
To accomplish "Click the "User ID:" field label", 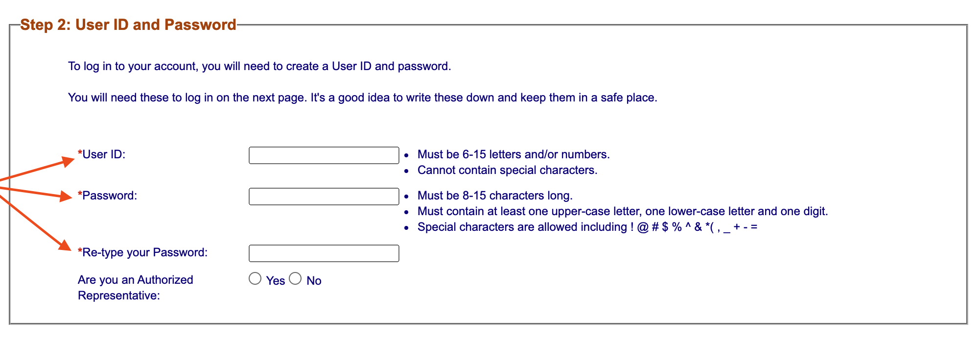I will pyautogui.click(x=104, y=154).
